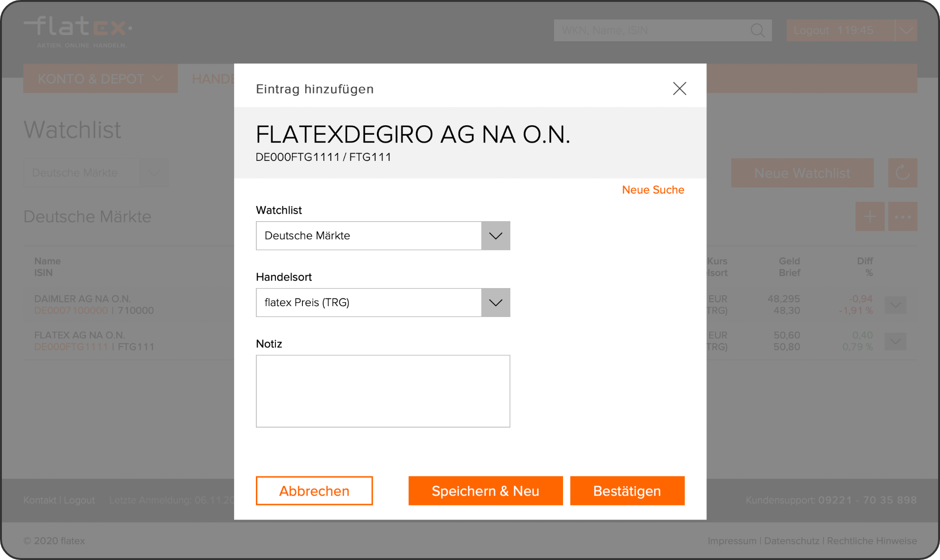Click Speichern & Neu button
Viewport: 940px width, 560px height.
[485, 491]
